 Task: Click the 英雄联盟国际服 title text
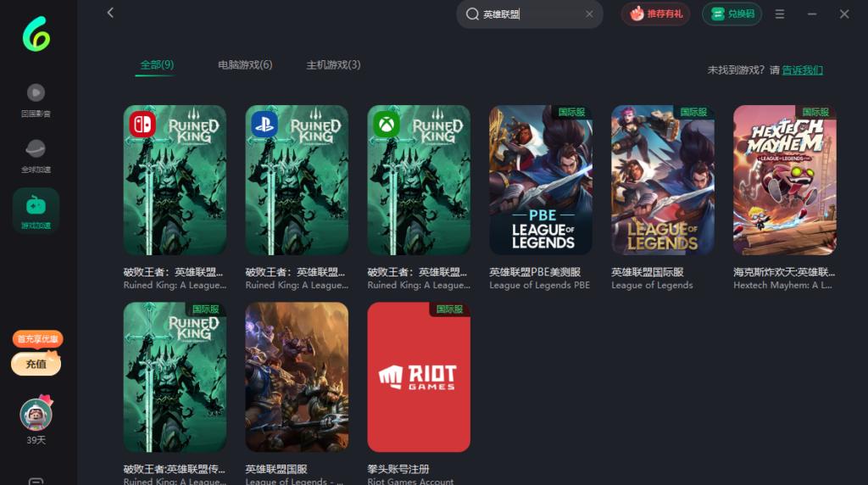647,272
